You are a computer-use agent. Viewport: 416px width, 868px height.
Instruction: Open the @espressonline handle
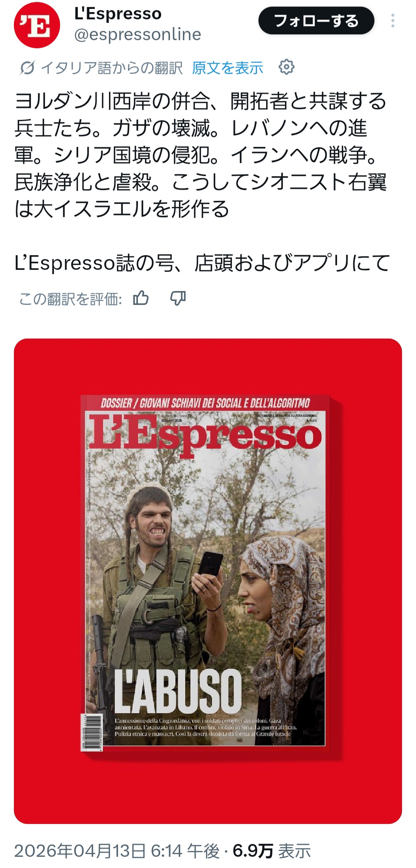(x=138, y=35)
